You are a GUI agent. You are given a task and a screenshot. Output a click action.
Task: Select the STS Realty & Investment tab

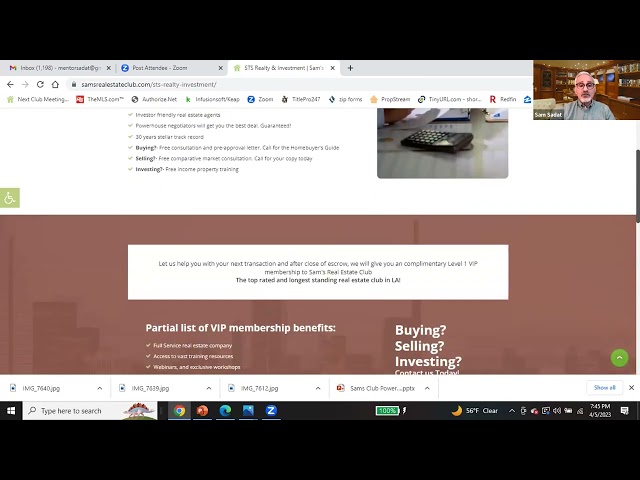point(283,68)
